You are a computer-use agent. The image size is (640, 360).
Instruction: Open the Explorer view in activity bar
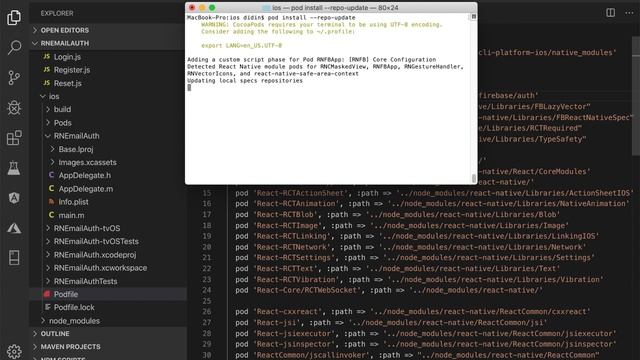click(x=14, y=18)
